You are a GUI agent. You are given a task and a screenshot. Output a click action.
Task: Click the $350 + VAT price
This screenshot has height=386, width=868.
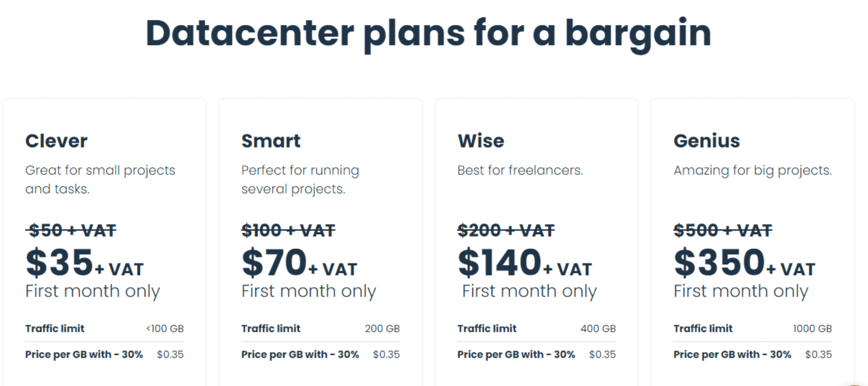point(745,263)
